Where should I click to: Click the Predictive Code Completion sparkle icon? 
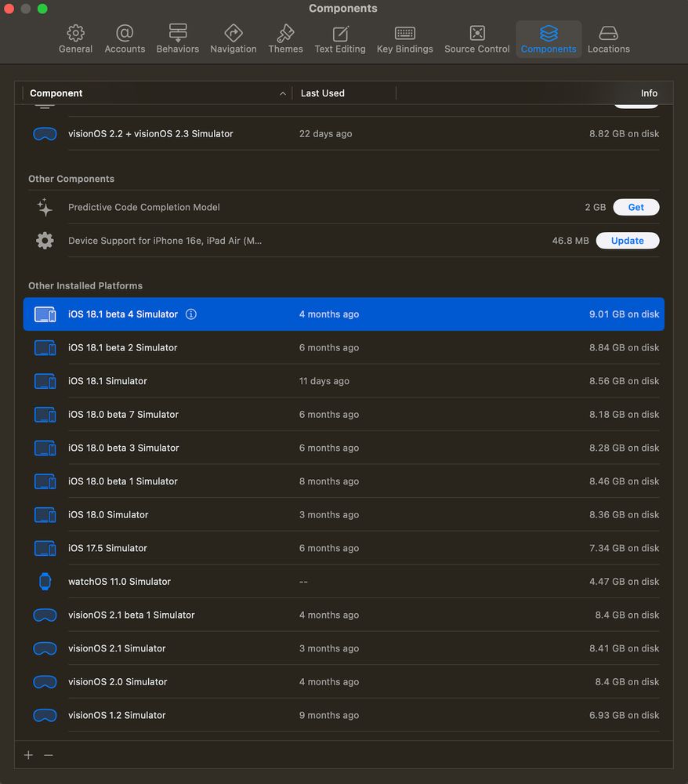[45, 207]
